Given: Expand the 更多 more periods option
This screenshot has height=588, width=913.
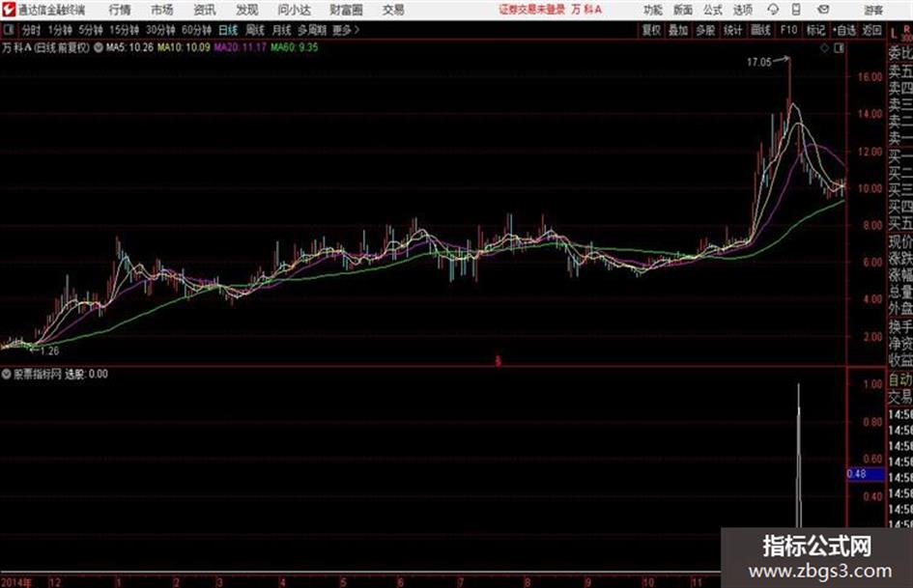Looking at the screenshot, I should (346, 30).
